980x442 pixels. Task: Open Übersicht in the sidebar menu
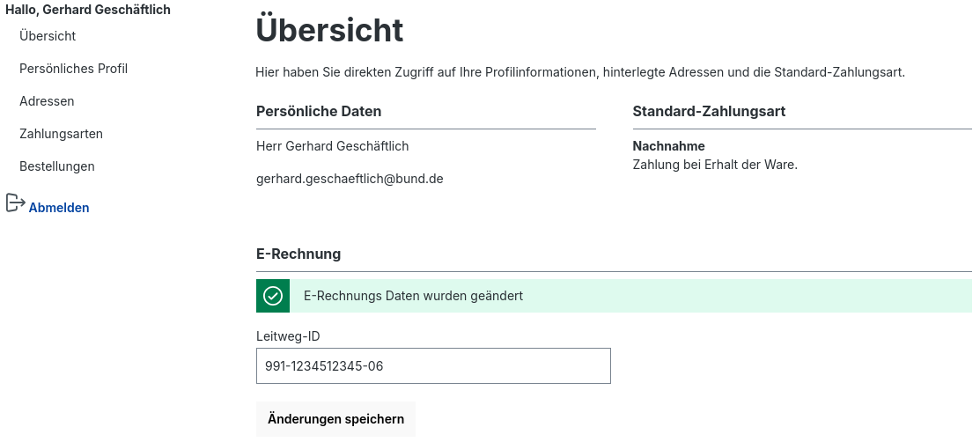48,36
